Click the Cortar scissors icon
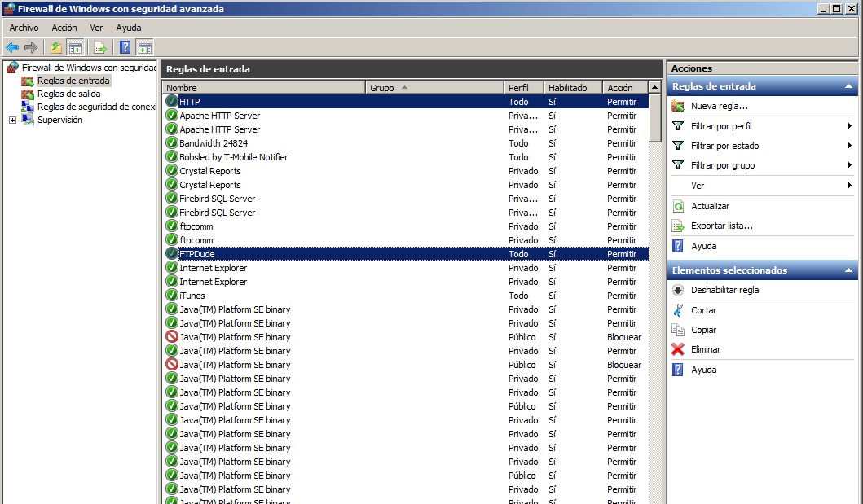863x504 pixels. pyautogui.click(x=678, y=310)
